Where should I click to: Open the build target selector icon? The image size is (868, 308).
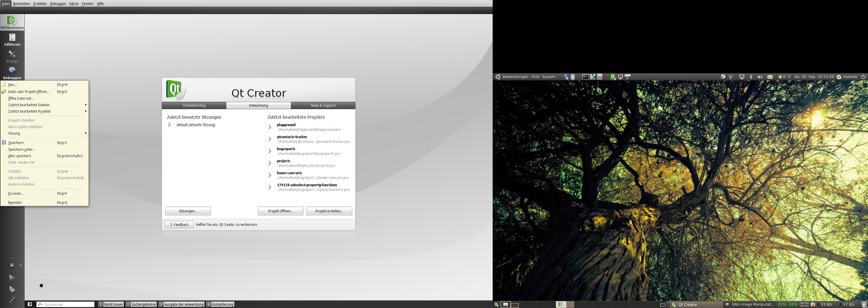(x=12, y=265)
